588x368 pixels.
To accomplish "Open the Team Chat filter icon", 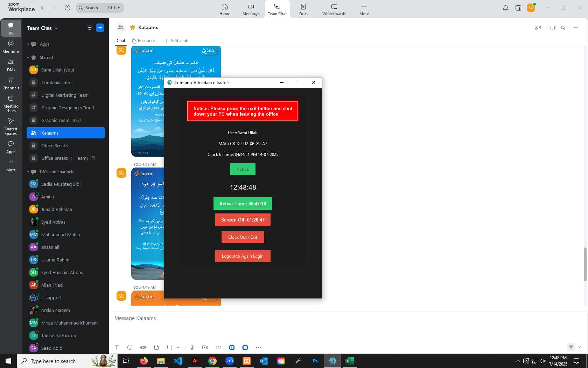I will 89,28.
